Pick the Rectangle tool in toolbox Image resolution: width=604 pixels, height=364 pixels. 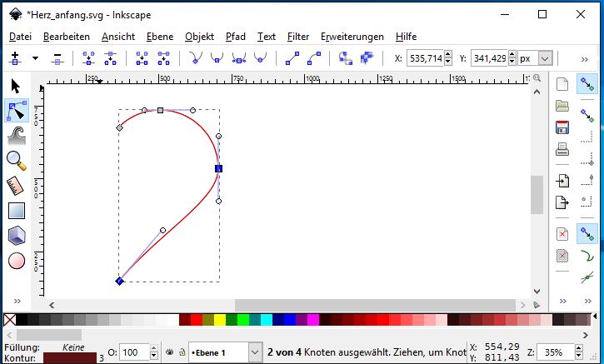click(16, 211)
